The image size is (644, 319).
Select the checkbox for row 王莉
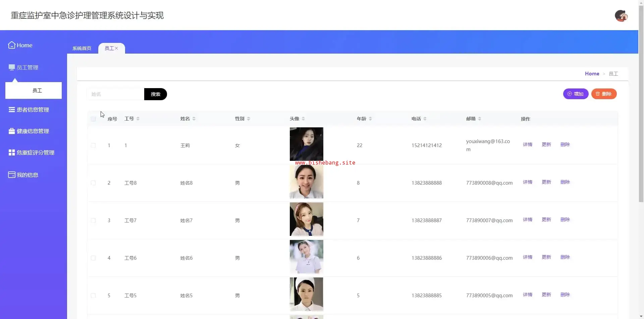coord(93,145)
